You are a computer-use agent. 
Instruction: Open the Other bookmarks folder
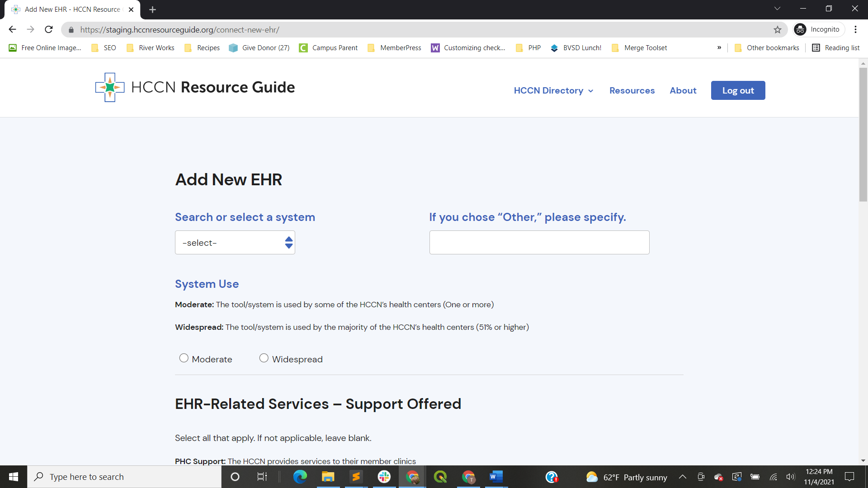pos(767,48)
